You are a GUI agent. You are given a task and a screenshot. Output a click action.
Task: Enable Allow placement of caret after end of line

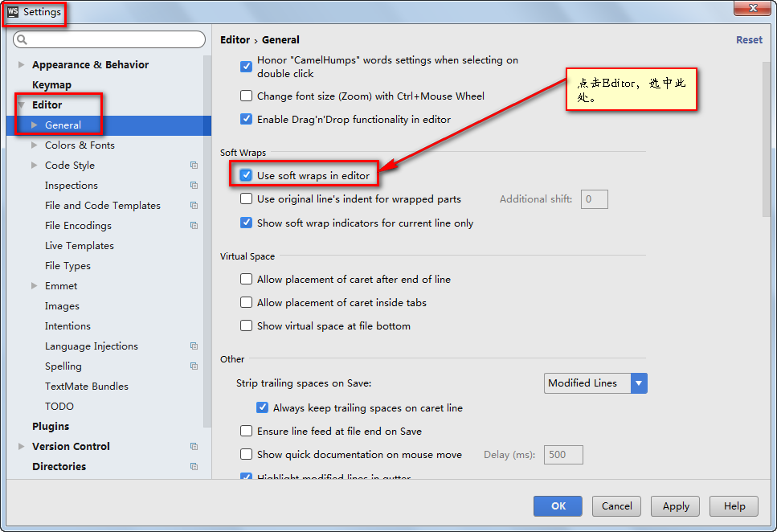click(x=246, y=279)
